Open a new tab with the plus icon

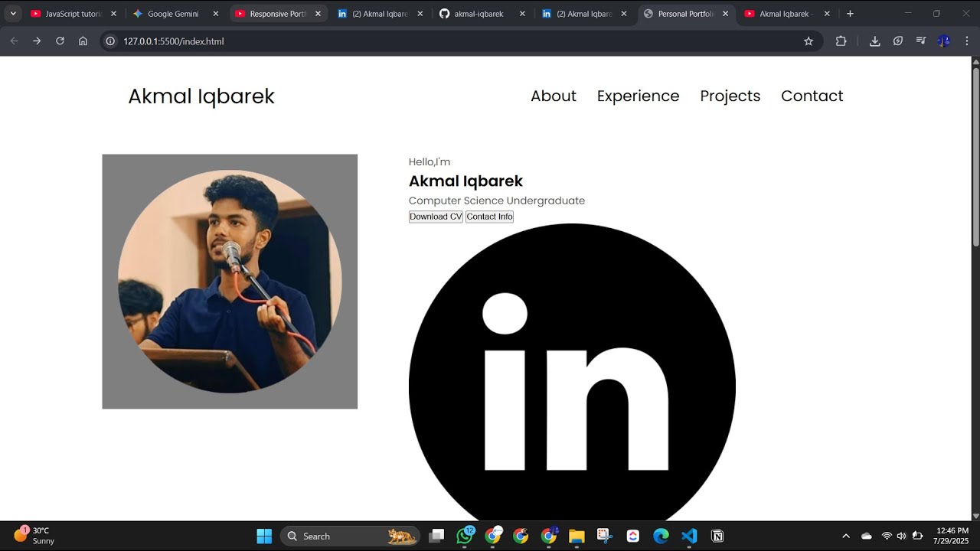(x=850, y=14)
